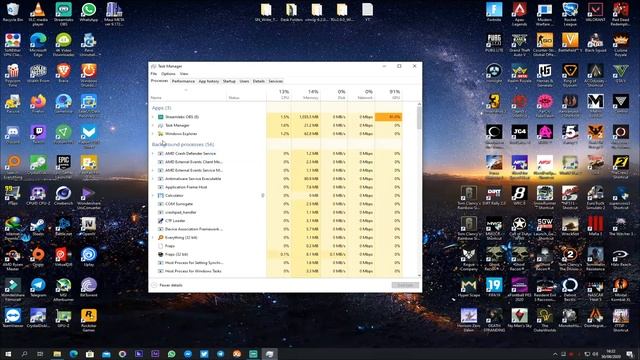Open the notification center in system tray

click(629, 354)
